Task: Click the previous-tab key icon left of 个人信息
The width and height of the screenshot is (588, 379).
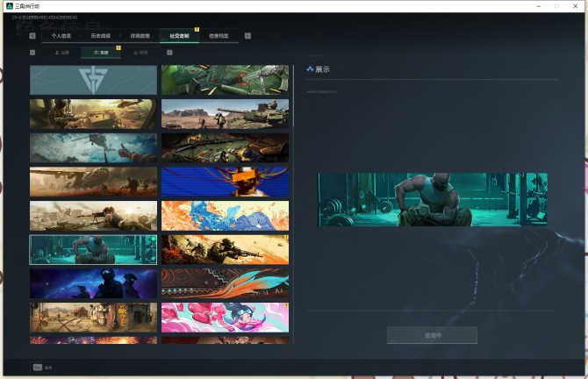Action: [x=32, y=36]
